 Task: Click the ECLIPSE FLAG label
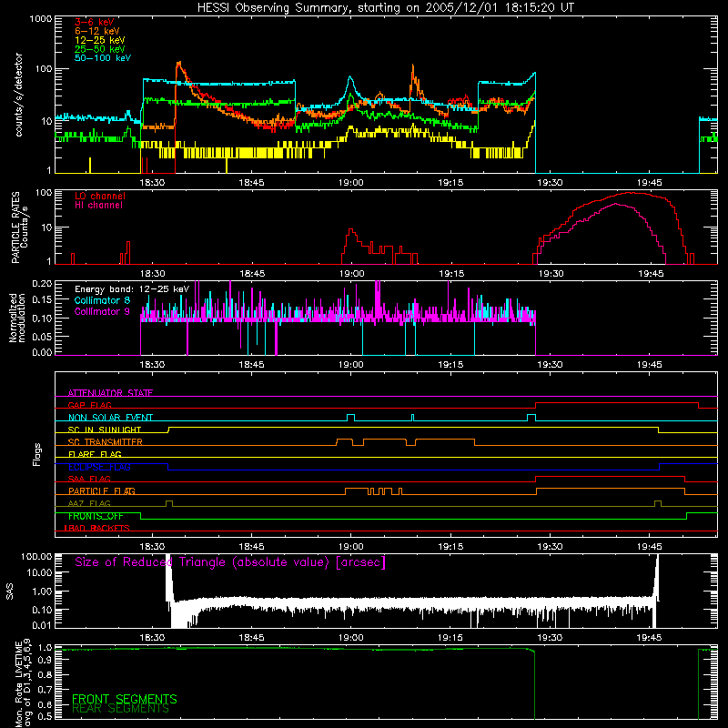(99, 467)
